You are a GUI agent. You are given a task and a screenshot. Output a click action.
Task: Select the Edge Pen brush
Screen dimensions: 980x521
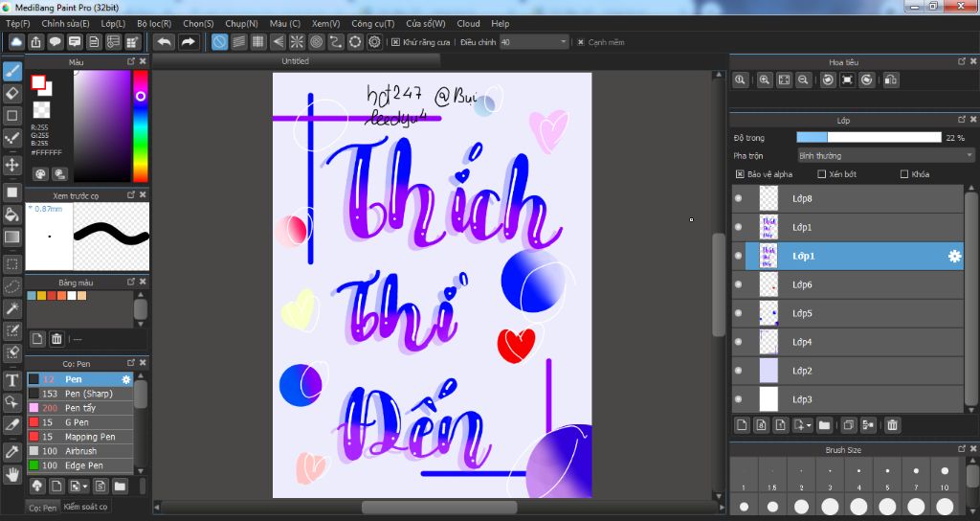pos(79,465)
